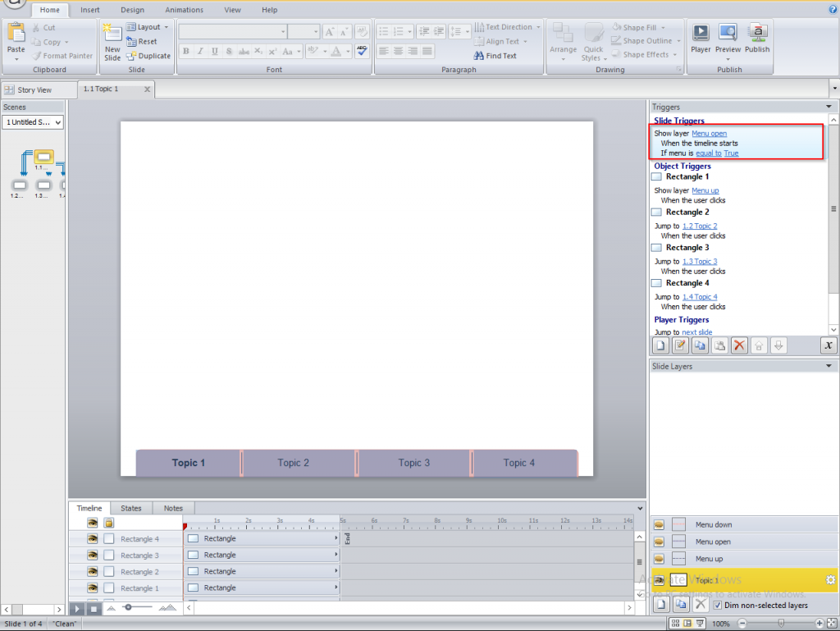The width and height of the screenshot is (840, 631).
Task: Toggle visibility of the Menu open layer
Action: click(658, 541)
